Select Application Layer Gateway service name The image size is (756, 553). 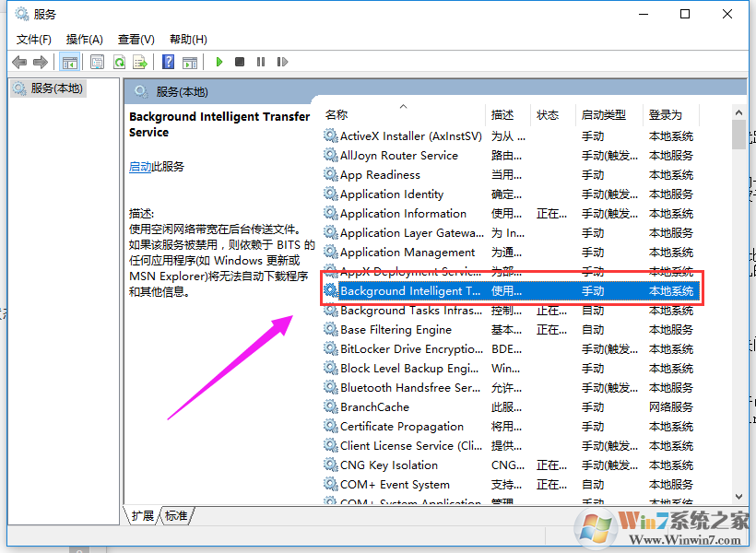click(x=412, y=233)
